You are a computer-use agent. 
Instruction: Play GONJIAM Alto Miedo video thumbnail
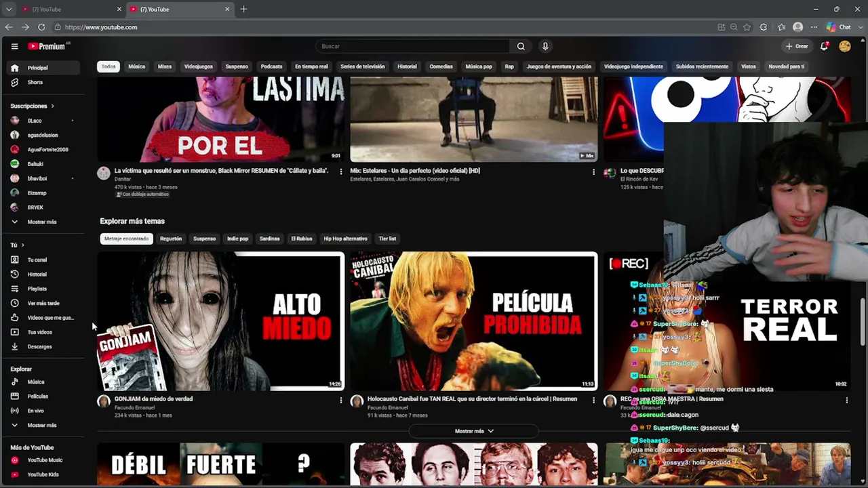click(x=220, y=321)
